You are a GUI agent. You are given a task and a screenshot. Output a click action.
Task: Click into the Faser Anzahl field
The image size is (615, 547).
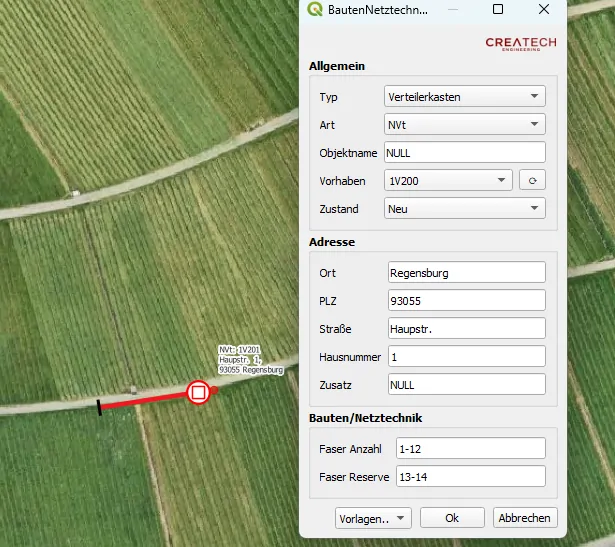coord(470,448)
